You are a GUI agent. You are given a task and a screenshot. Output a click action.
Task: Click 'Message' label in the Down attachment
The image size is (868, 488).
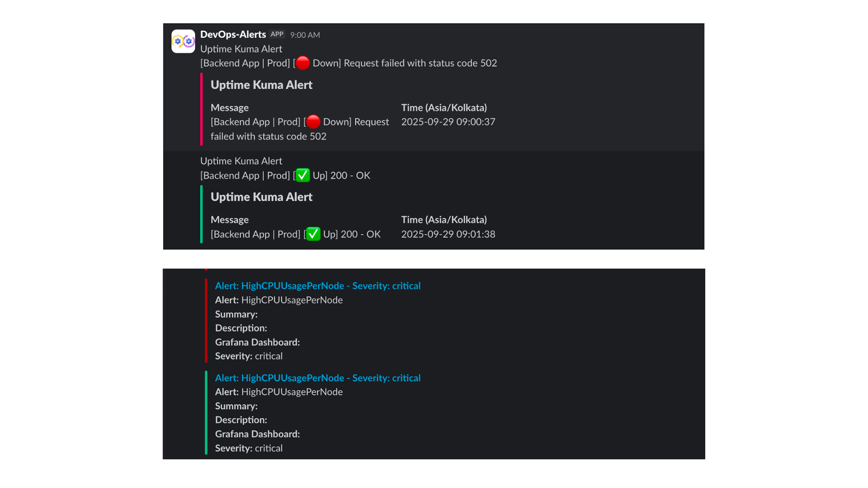click(230, 108)
